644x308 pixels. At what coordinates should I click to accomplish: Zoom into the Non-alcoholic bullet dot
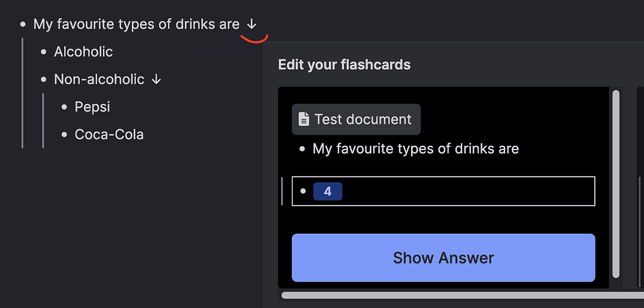coord(43,80)
